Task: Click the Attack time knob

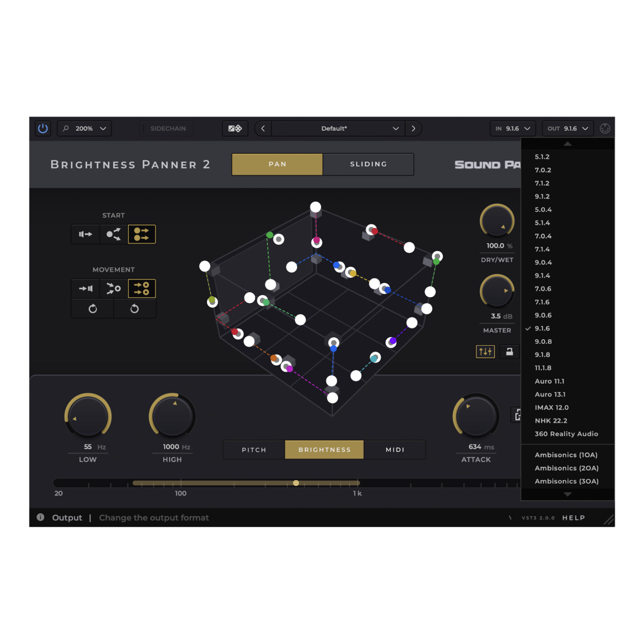Action: pos(476,416)
